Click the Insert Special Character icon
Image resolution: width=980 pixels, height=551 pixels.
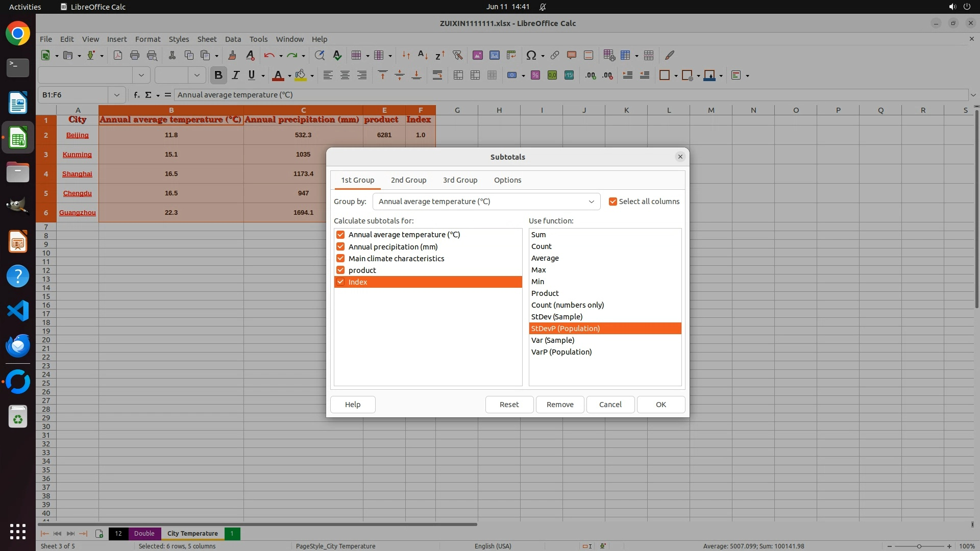tap(531, 56)
